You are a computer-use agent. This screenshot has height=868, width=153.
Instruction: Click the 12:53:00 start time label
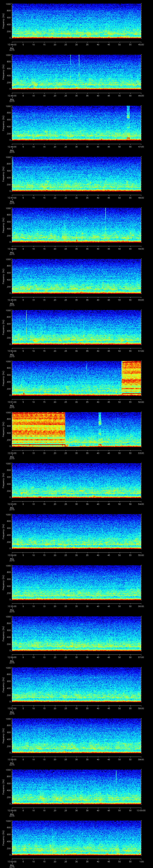coord(12,504)
